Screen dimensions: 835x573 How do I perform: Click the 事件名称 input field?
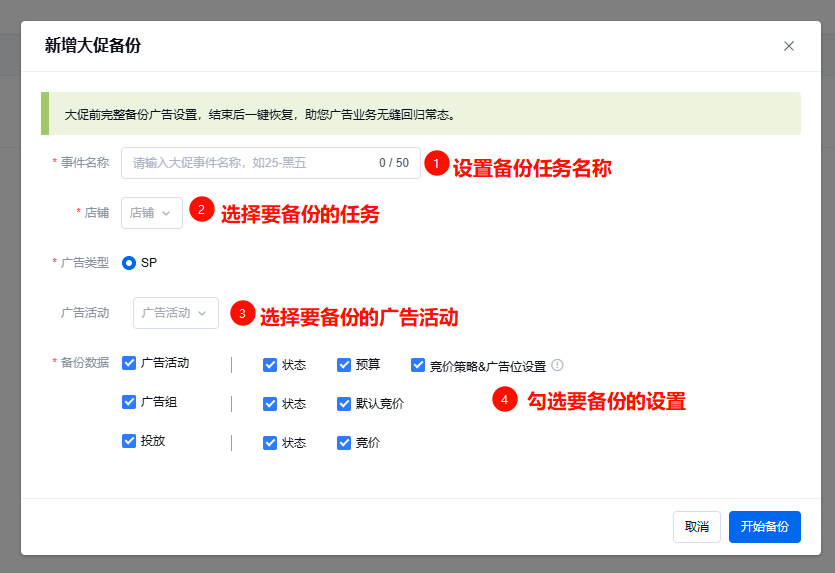(x=250, y=163)
